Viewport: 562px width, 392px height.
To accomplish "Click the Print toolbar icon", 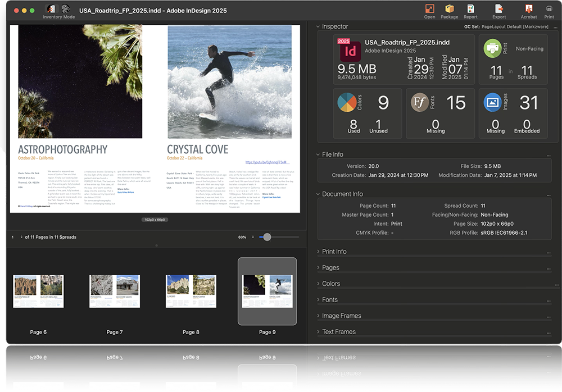I will coord(549,8).
